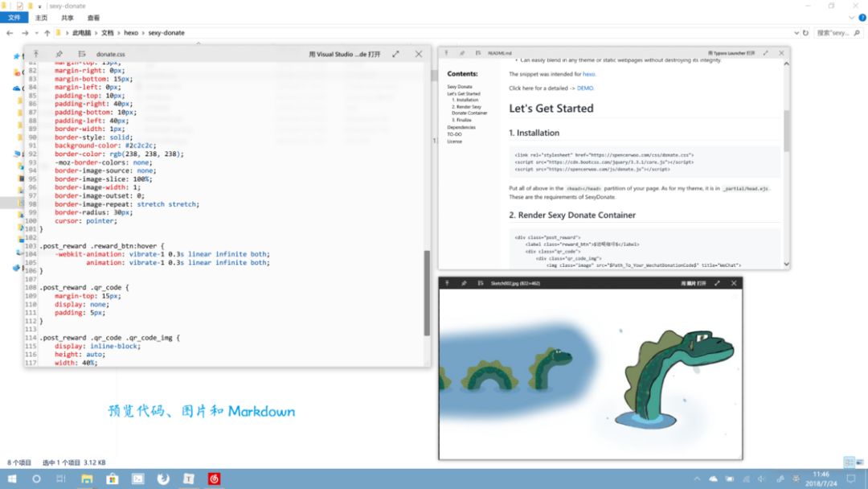This screenshot has width=868, height=489.
Task: Open README.md with Typora Launcher
Action: click(x=731, y=53)
